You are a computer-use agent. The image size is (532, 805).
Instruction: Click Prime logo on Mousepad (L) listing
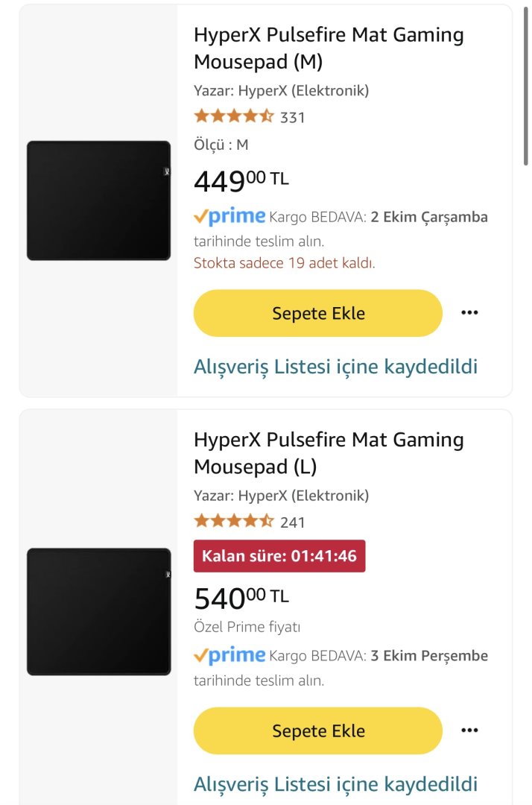(229, 656)
